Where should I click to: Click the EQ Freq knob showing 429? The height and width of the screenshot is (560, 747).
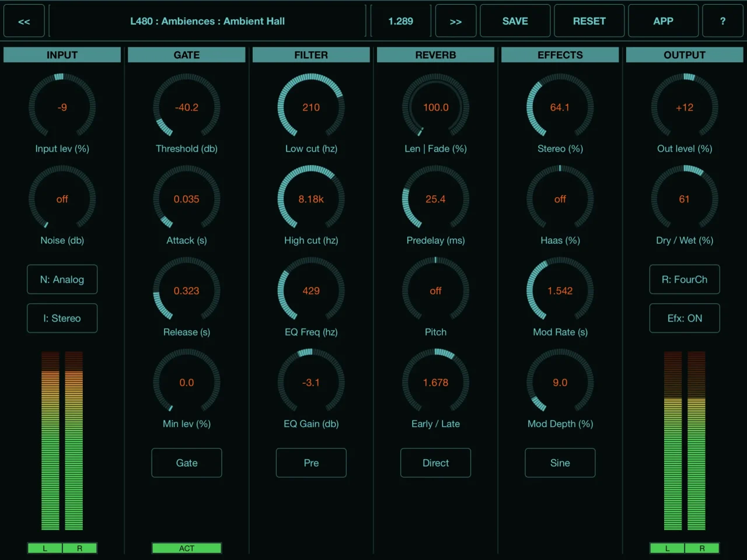[311, 290]
